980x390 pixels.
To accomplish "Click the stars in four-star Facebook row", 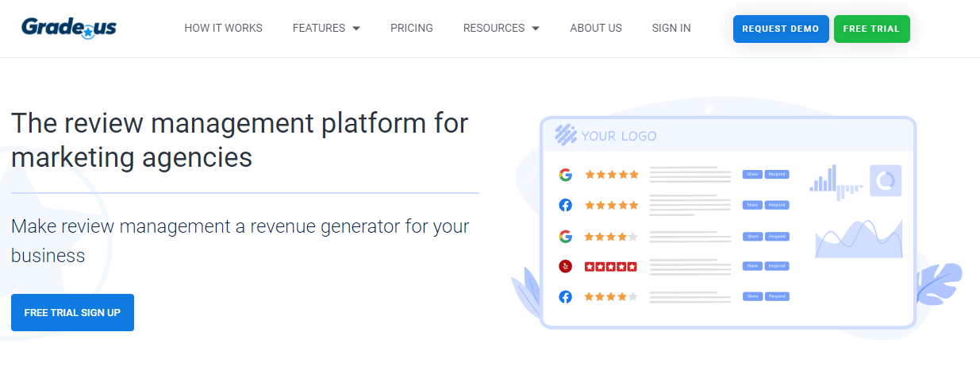I will click(x=612, y=296).
